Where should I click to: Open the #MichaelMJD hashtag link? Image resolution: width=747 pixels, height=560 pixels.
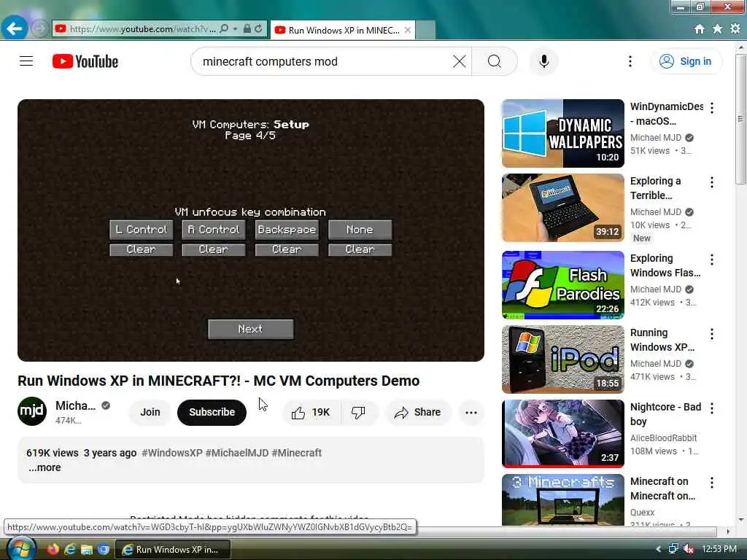237,453
